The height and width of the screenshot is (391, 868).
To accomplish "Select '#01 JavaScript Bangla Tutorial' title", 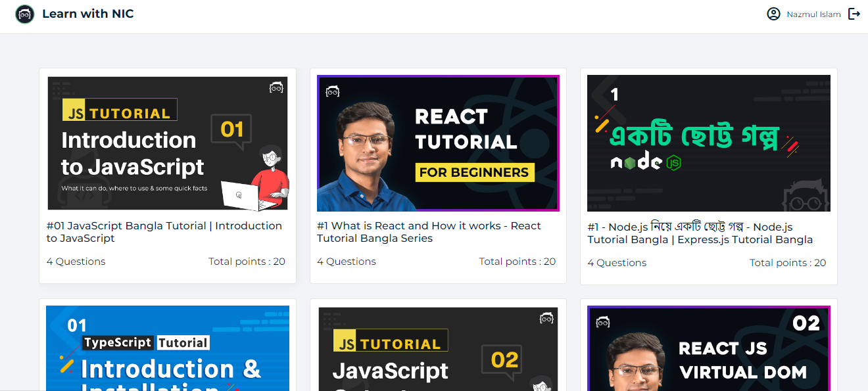I will click(164, 232).
